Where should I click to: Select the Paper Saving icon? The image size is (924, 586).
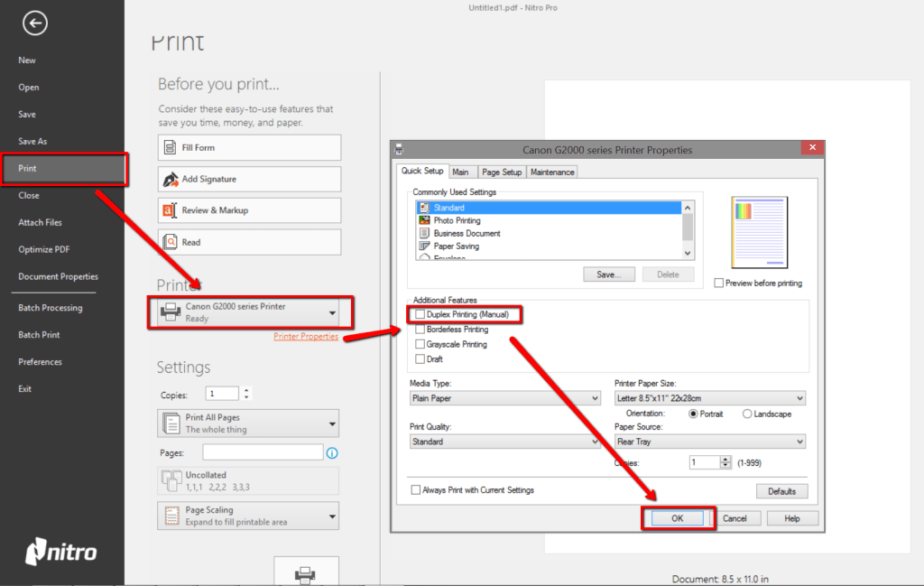424,246
